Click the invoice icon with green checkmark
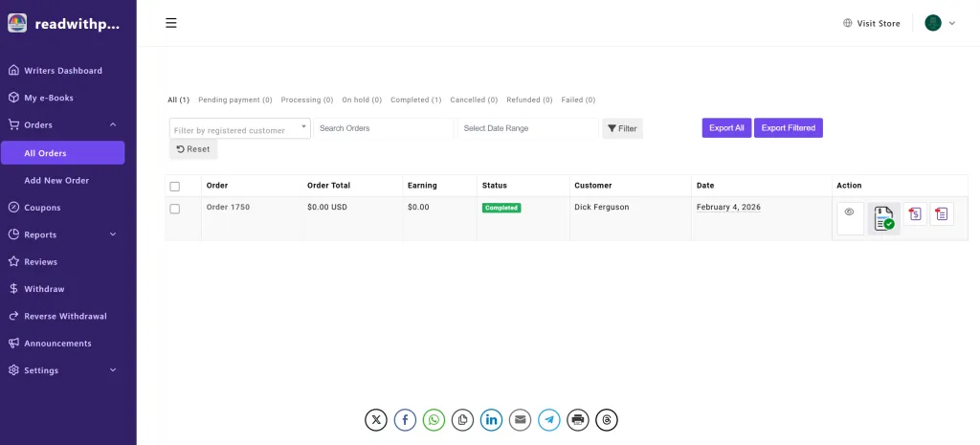The height and width of the screenshot is (445, 980). point(883,219)
